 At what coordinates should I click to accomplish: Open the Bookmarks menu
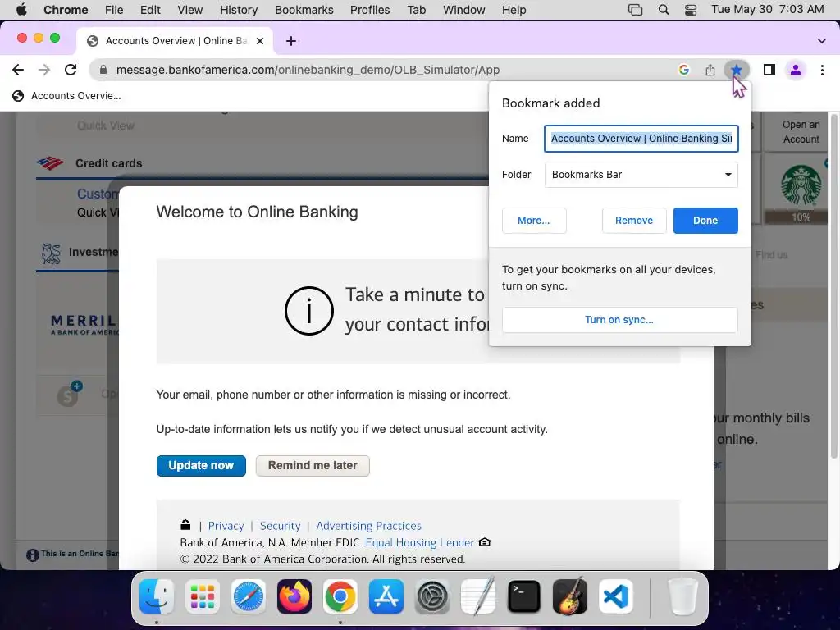tap(304, 10)
